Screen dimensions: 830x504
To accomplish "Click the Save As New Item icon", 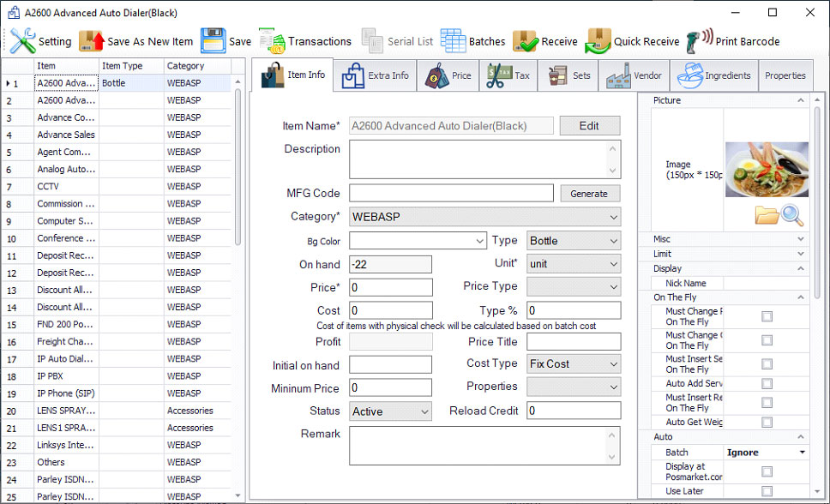I will 92,41.
